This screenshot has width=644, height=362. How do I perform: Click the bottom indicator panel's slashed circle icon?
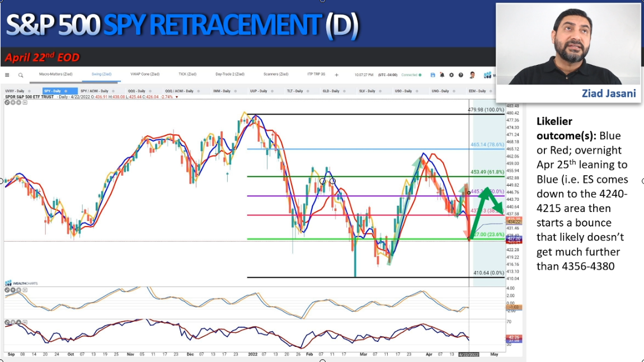point(7,322)
